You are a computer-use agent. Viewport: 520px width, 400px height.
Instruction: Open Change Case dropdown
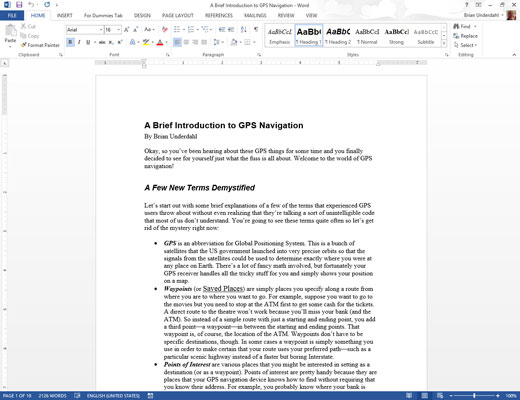tap(149, 30)
